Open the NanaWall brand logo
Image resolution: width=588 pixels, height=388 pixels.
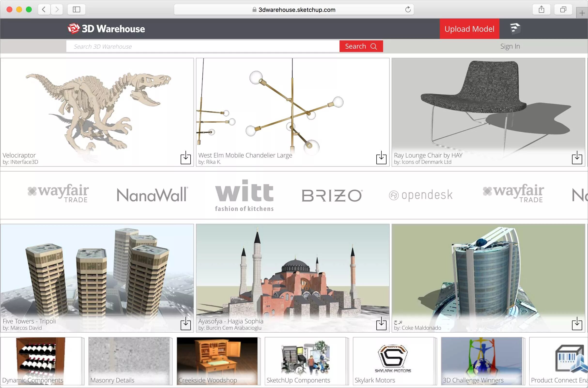pyautogui.click(x=152, y=195)
